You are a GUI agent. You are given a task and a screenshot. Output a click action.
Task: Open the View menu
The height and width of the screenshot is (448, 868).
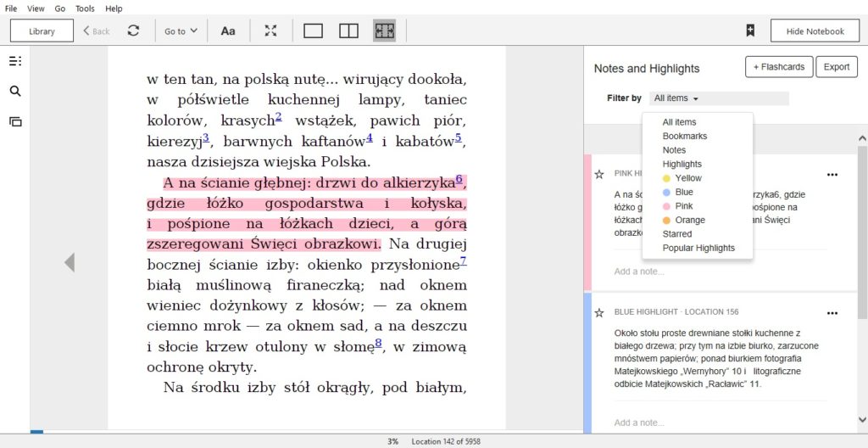(x=36, y=8)
